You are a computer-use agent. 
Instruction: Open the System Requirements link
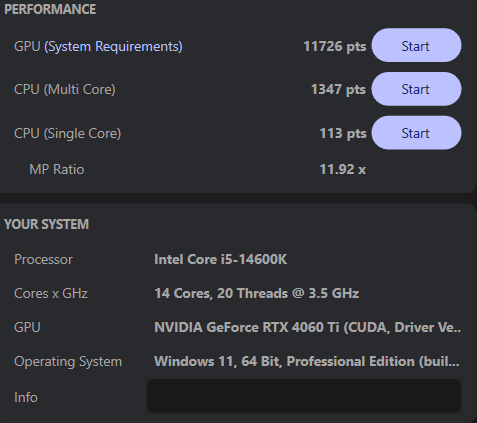point(113,47)
